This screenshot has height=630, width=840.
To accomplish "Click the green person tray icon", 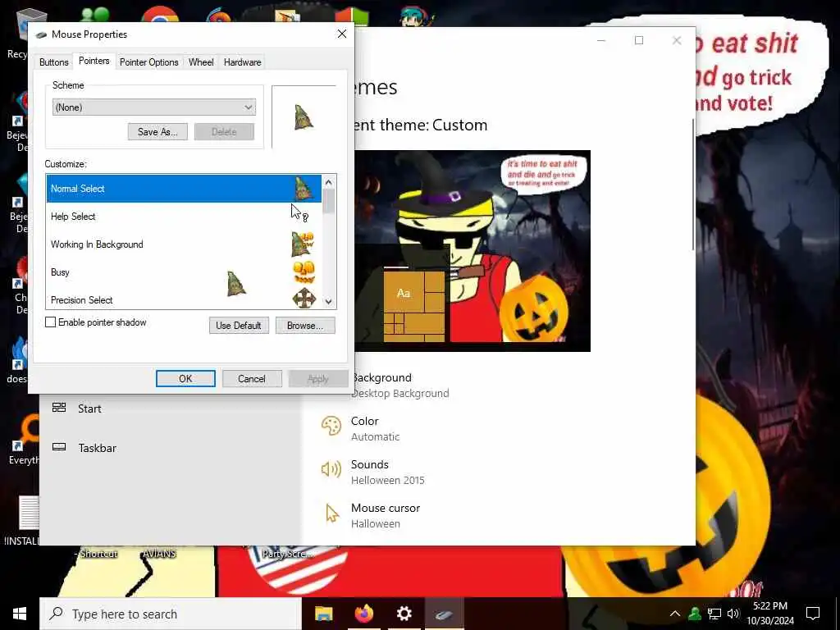I will (x=695, y=614).
